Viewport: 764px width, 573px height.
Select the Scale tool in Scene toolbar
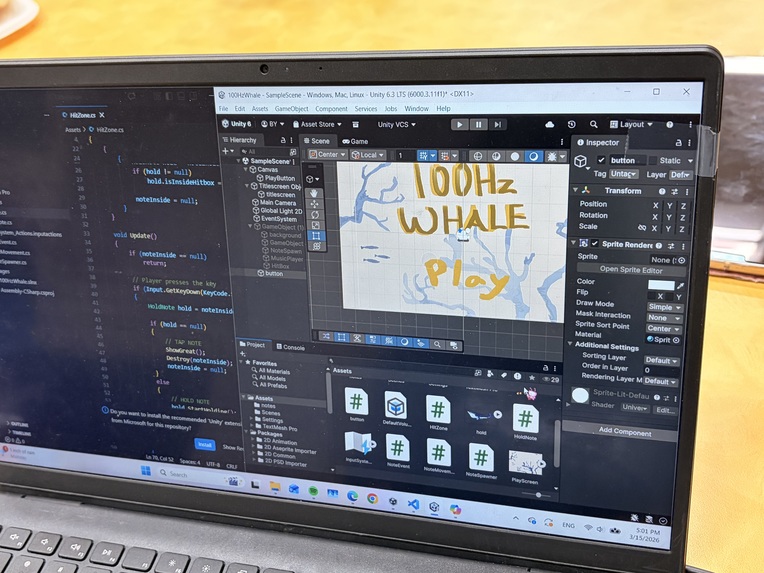pos(316,225)
